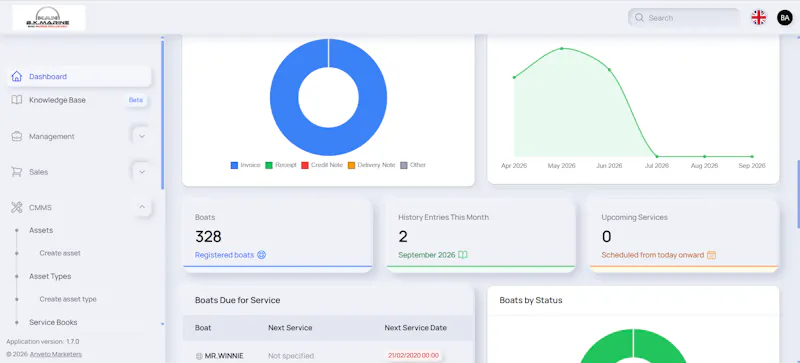Toggle the Other legend swatch
800x363 pixels.
coord(404,165)
